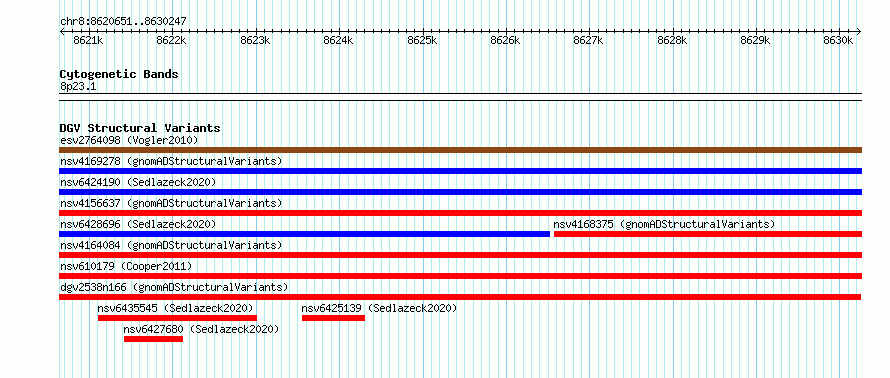The height and width of the screenshot is (378, 890).
Task: Click the 8624k ruler tick label
Action: (x=338, y=41)
